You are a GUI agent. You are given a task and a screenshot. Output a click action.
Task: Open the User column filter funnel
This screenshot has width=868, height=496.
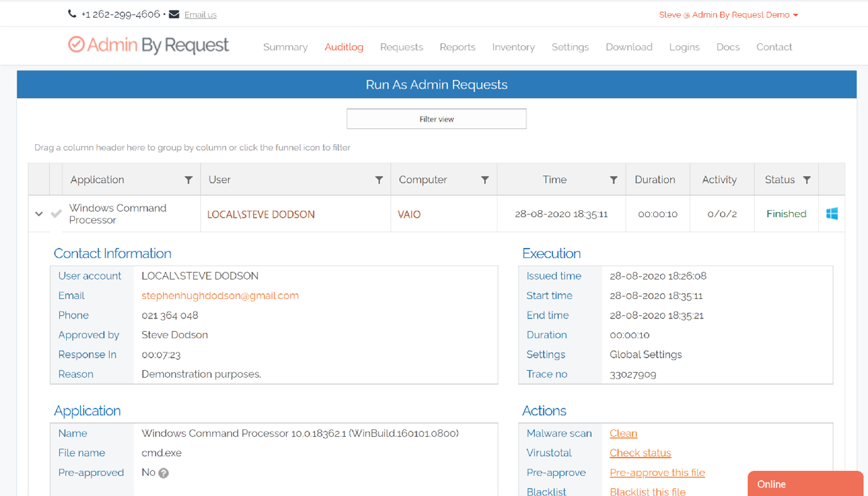[379, 180]
